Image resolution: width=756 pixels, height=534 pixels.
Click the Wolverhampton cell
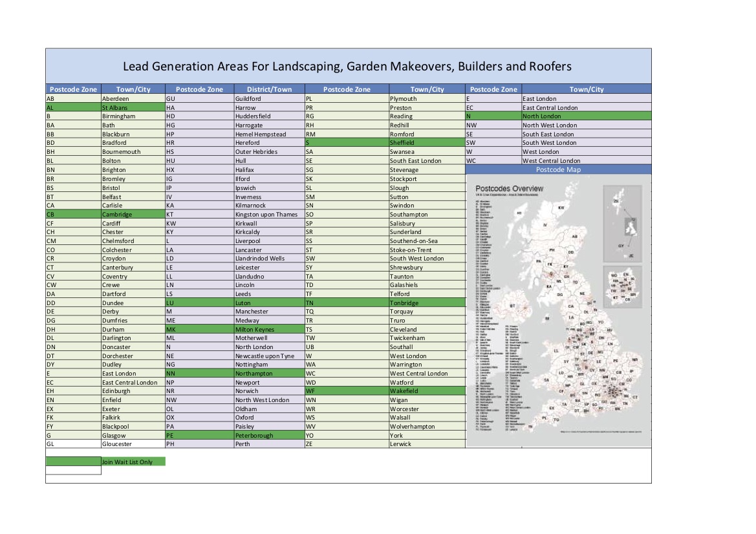coord(427,427)
